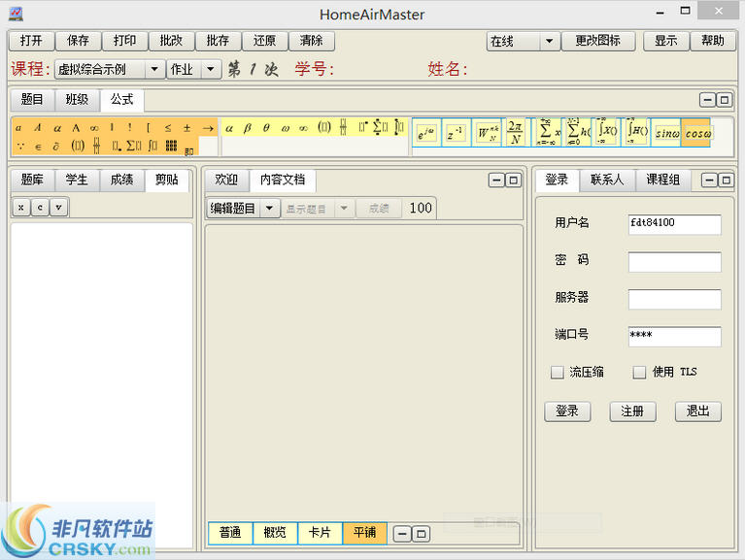Focus the 服务器 server field
The height and width of the screenshot is (560, 745).
[x=675, y=300]
